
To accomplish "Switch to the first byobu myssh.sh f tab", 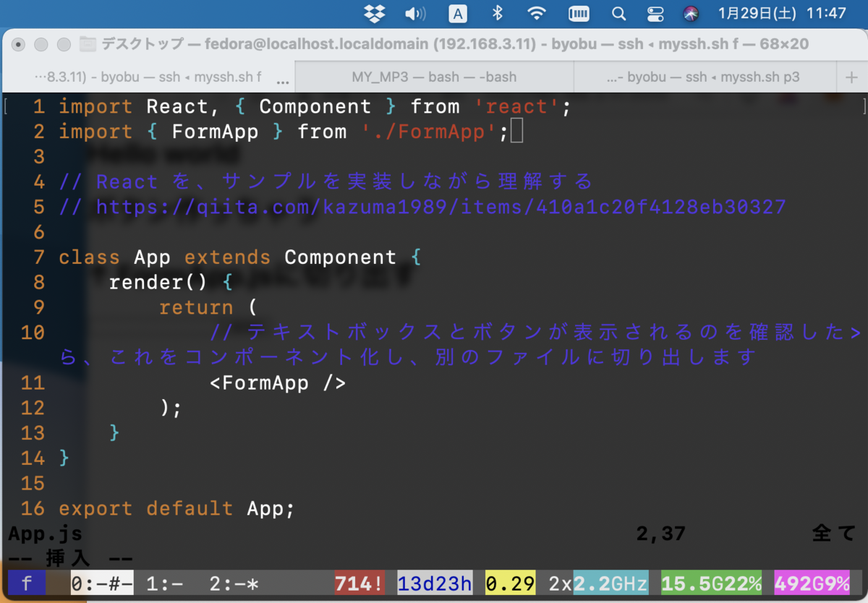I will pos(148,77).
